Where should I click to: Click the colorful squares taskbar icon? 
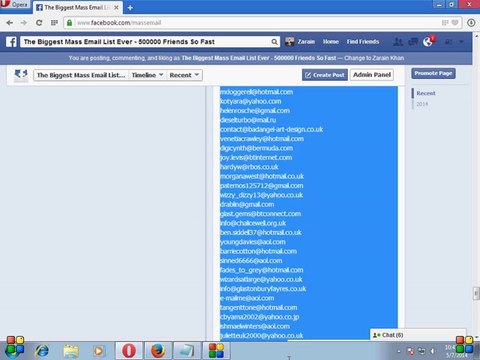[x=216, y=351]
